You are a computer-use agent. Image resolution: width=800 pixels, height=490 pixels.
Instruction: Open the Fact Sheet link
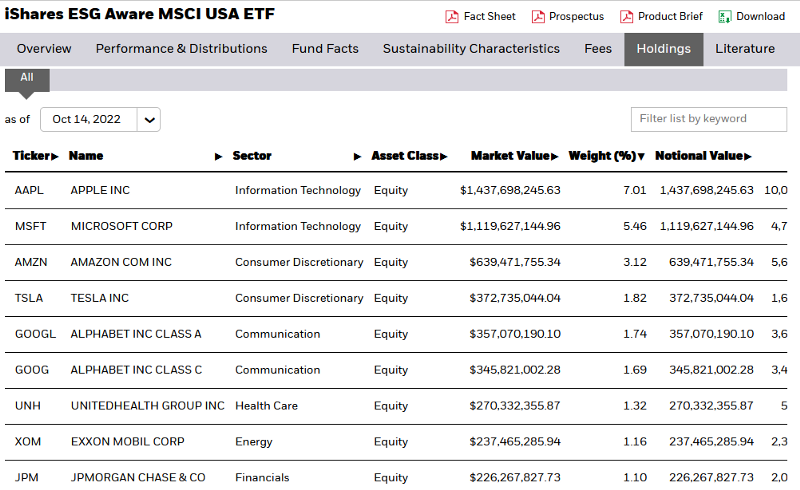(489, 16)
